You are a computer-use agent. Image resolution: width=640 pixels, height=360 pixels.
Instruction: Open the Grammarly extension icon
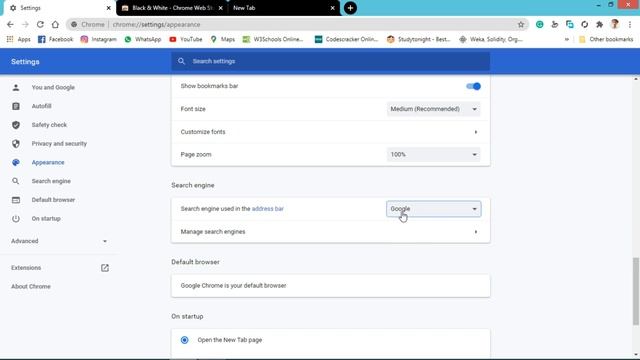click(540, 24)
